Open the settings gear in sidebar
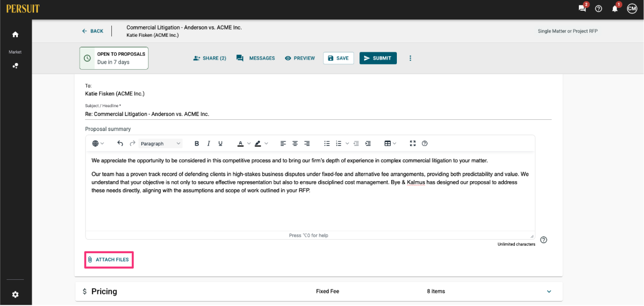This screenshot has width=644, height=306. [15, 294]
